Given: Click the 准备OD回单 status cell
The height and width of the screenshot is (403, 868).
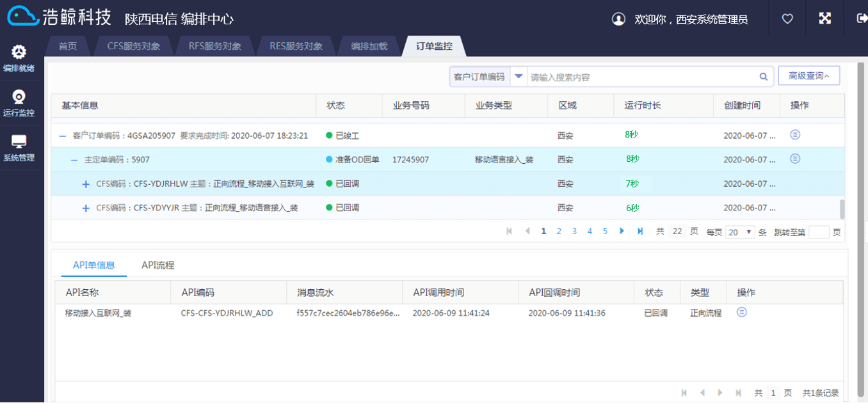Looking at the screenshot, I should [353, 159].
